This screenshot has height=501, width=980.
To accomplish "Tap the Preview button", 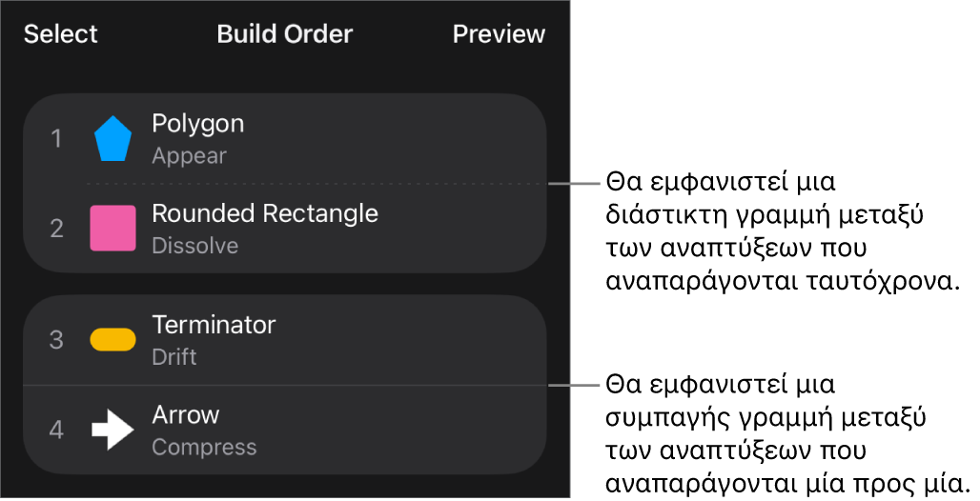I will pyautogui.click(x=499, y=34).
